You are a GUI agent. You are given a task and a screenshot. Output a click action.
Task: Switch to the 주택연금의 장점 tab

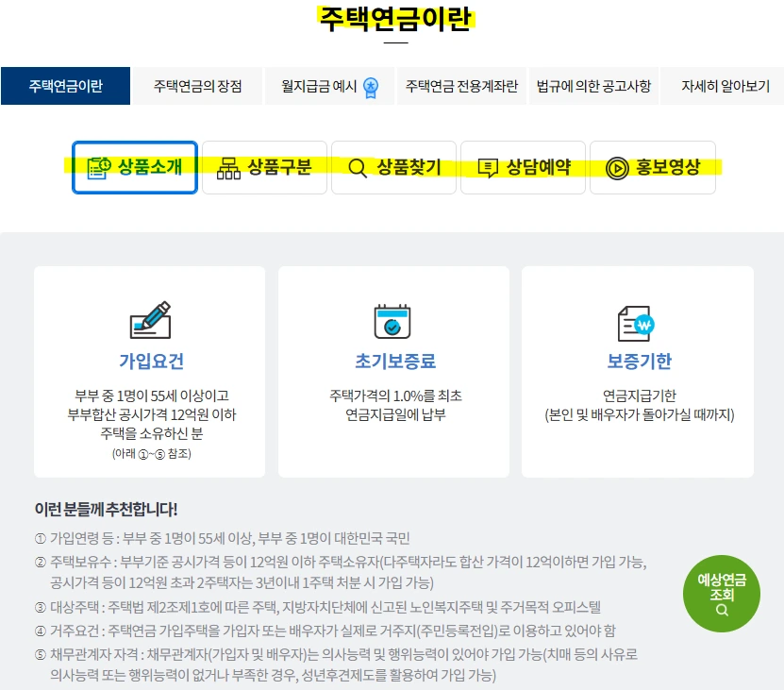tap(196, 85)
